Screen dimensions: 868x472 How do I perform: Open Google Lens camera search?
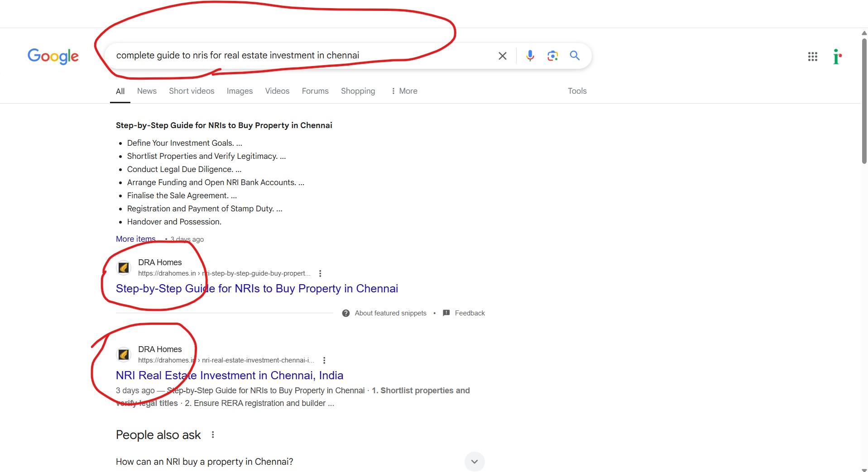pos(552,56)
